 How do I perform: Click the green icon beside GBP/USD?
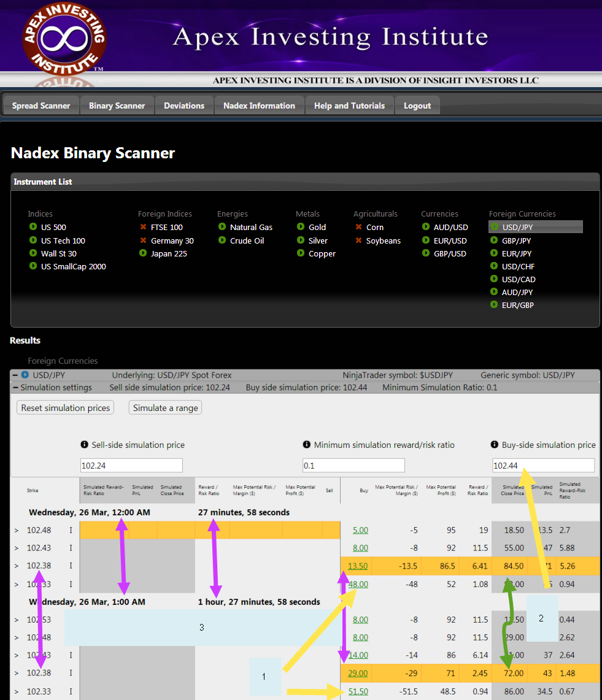[x=426, y=253]
